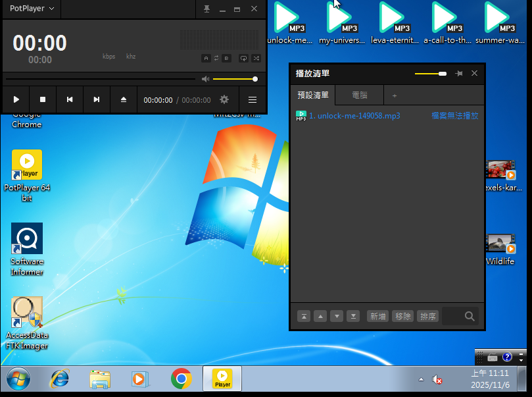Open Windows Media Player from taskbar
532x397 pixels.
(x=140, y=379)
